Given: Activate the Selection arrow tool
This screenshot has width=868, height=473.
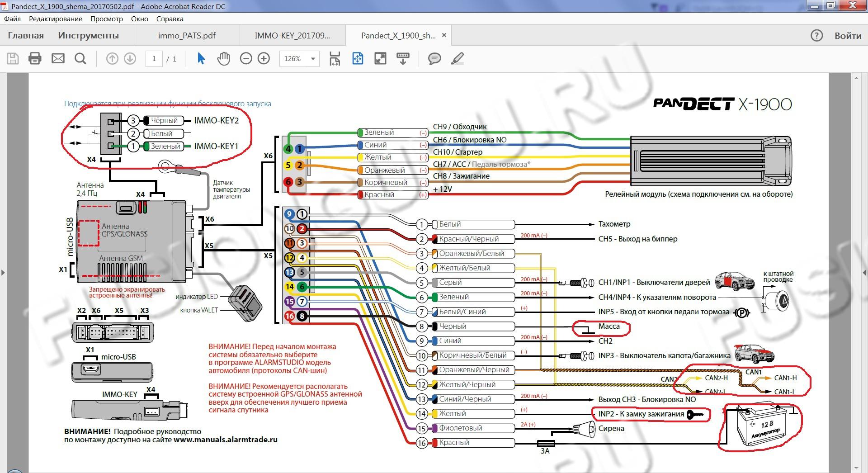Looking at the screenshot, I should pyautogui.click(x=201, y=59).
